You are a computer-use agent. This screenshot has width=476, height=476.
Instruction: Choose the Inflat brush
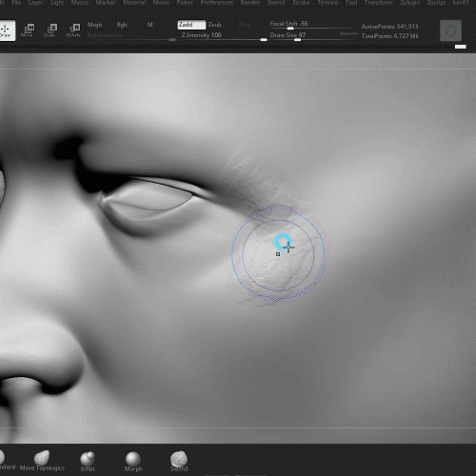point(88,462)
